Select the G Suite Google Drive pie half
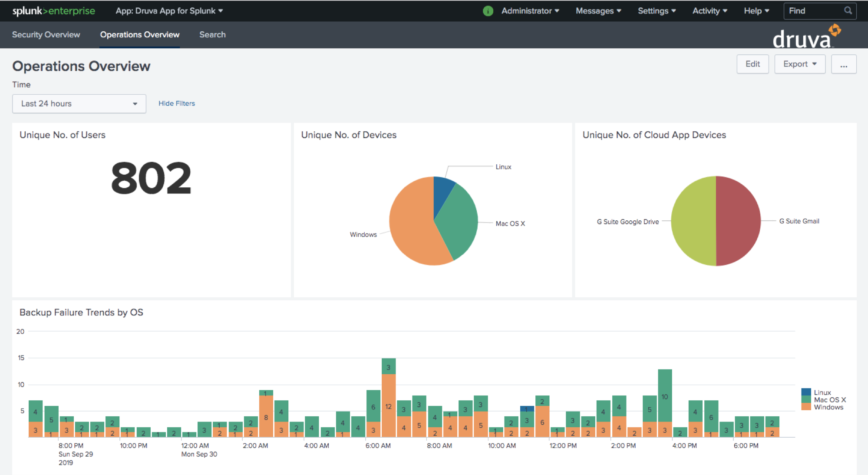This screenshot has width=868, height=475. pos(694,221)
